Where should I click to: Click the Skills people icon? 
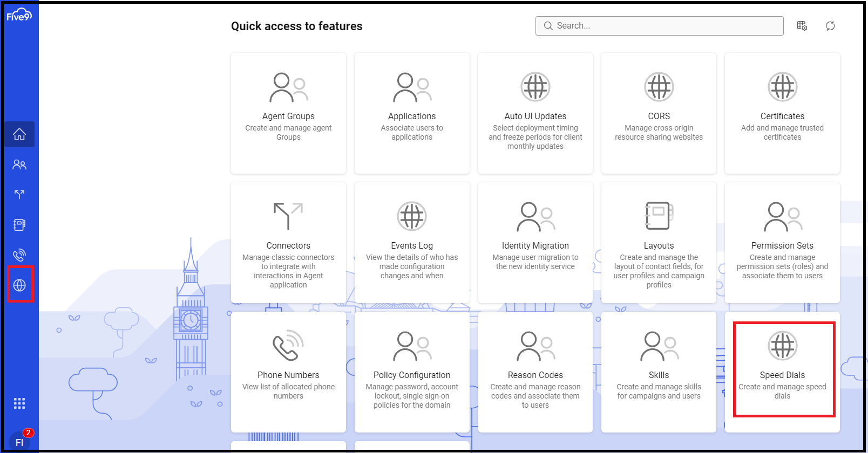tap(659, 346)
